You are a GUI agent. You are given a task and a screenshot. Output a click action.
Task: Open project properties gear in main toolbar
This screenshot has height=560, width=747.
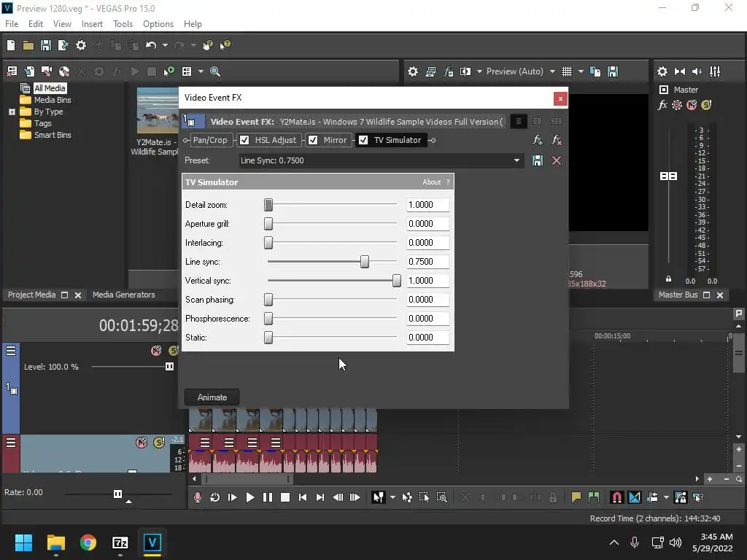click(x=81, y=45)
